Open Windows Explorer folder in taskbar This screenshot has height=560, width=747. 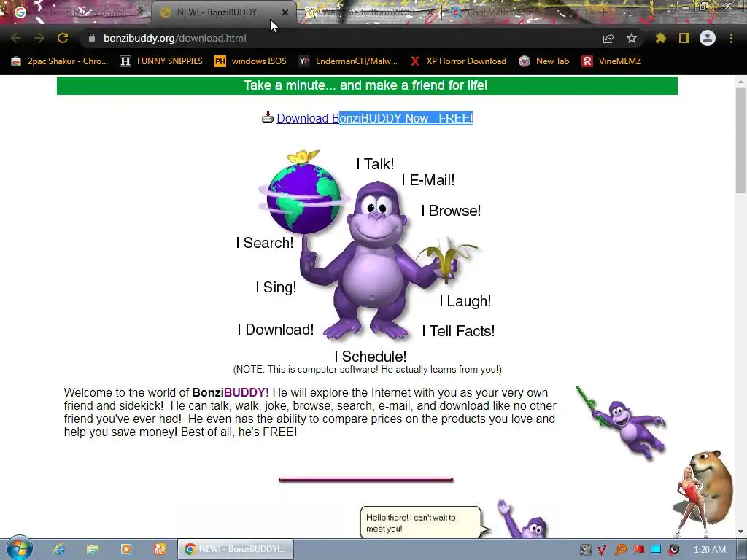point(93,549)
